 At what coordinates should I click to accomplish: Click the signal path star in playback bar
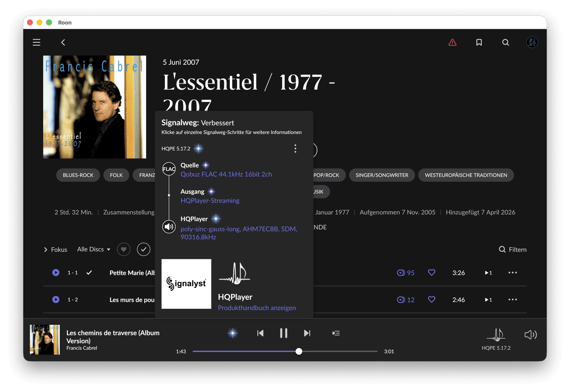tap(232, 333)
